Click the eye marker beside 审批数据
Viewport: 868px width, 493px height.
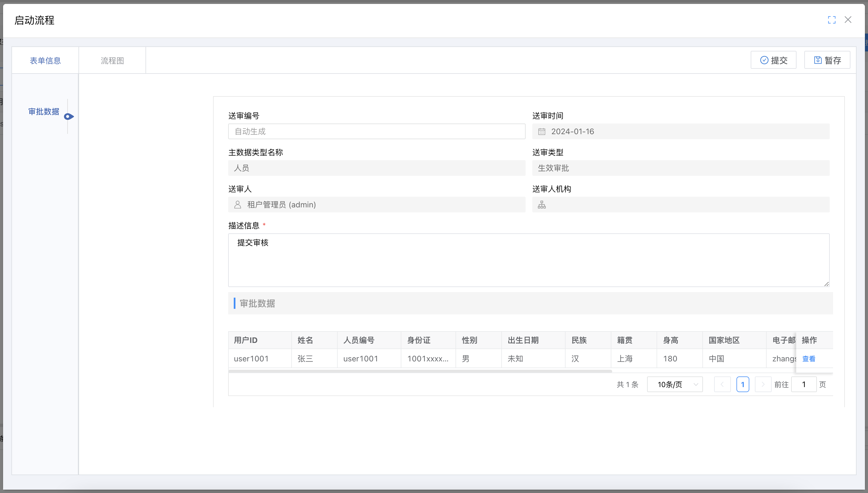click(x=69, y=117)
